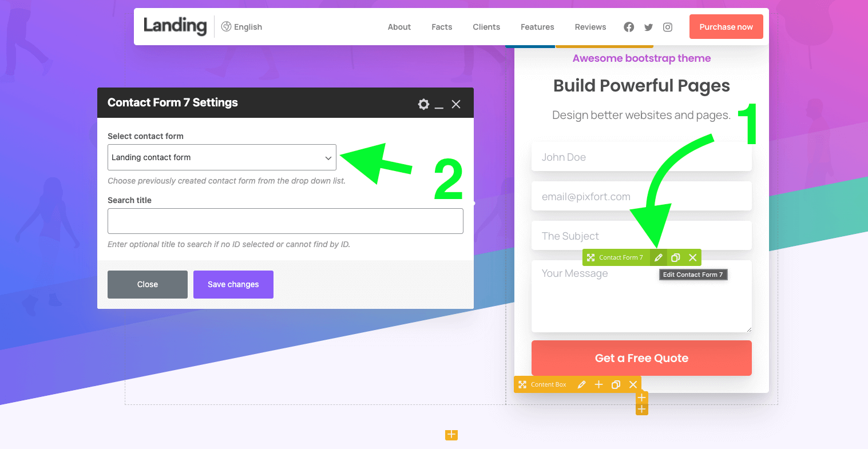Click the Contact Form 7 label in green toolbar
Viewport: 868px width, 449px height.
[621, 257]
